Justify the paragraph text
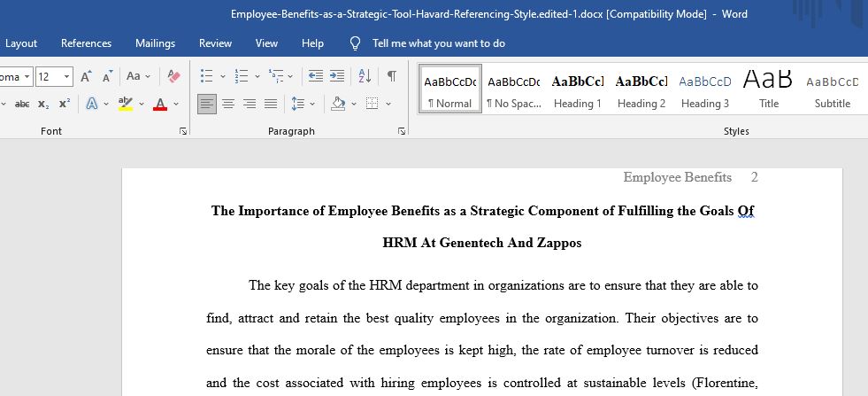868x396 pixels. 271,104
